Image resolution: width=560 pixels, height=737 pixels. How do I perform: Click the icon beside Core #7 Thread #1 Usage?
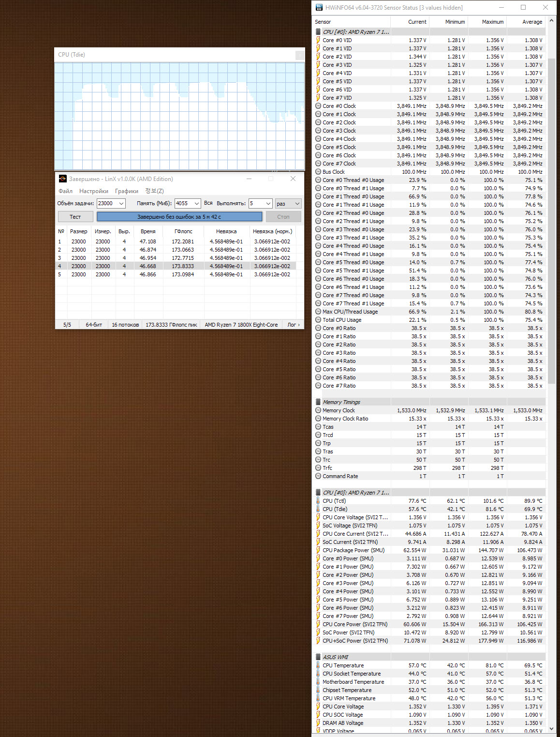point(318,303)
